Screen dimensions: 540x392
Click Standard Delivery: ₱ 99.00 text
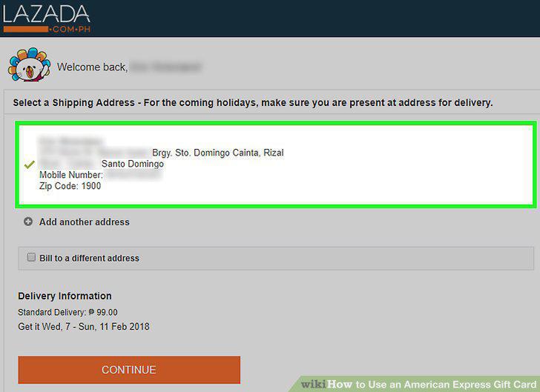tap(67, 312)
